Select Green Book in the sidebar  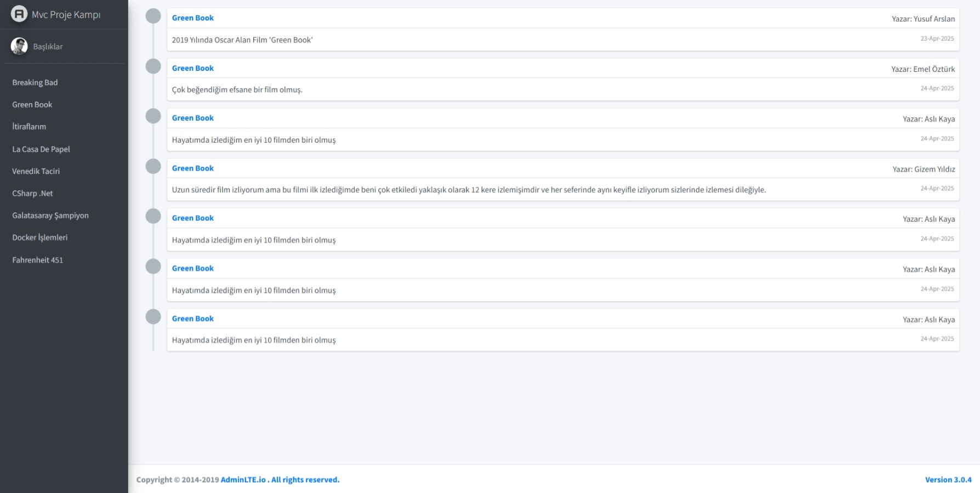[32, 105]
